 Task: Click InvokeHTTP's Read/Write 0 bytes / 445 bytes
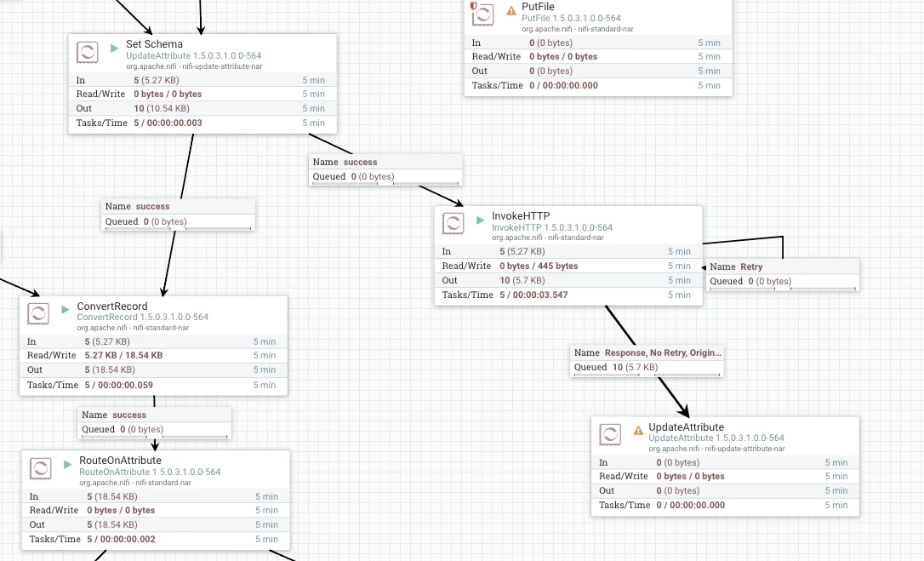(x=539, y=266)
